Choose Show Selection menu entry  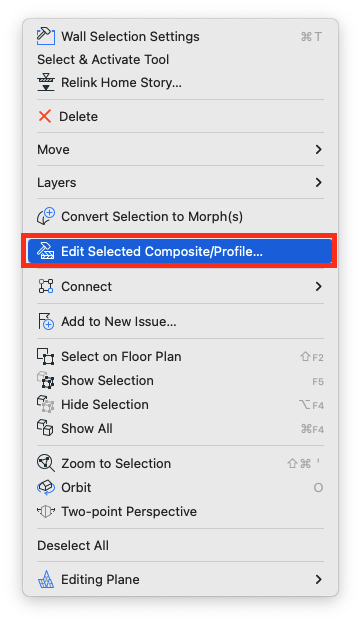tap(180, 380)
